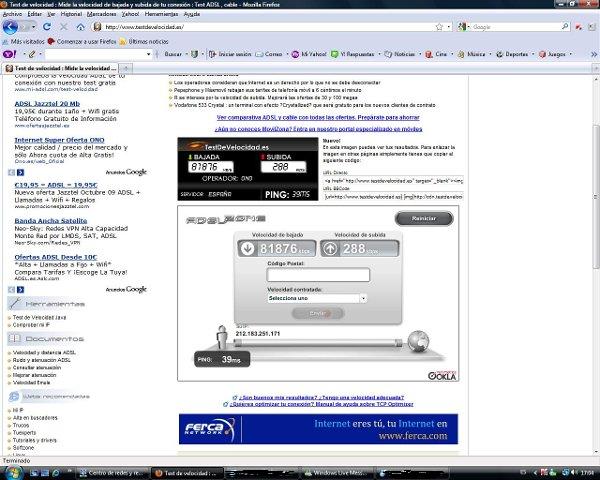Click the person figure icon on speed test
Screen dimensions: 600x480
coord(222,336)
